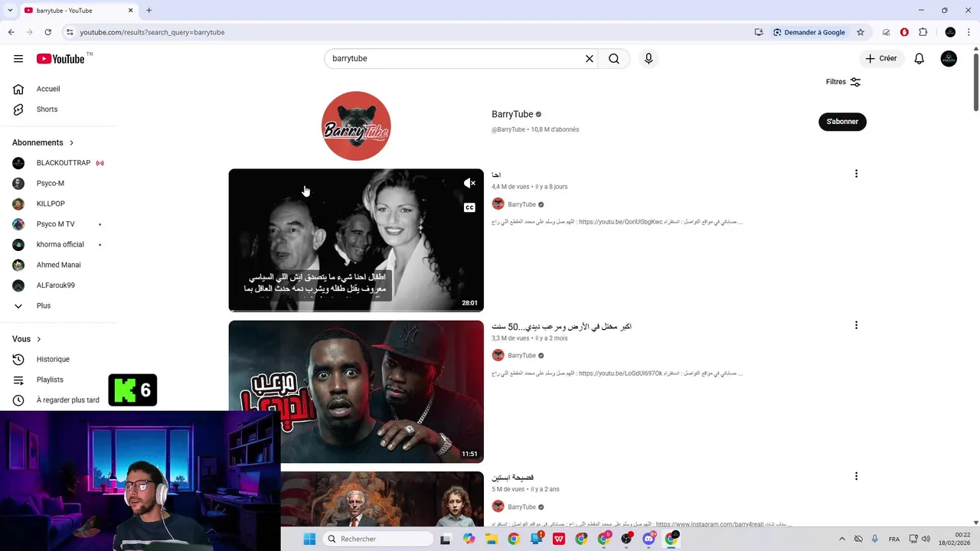
Task: Open Ahmed Manai subscription
Action: pyautogui.click(x=59, y=265)
